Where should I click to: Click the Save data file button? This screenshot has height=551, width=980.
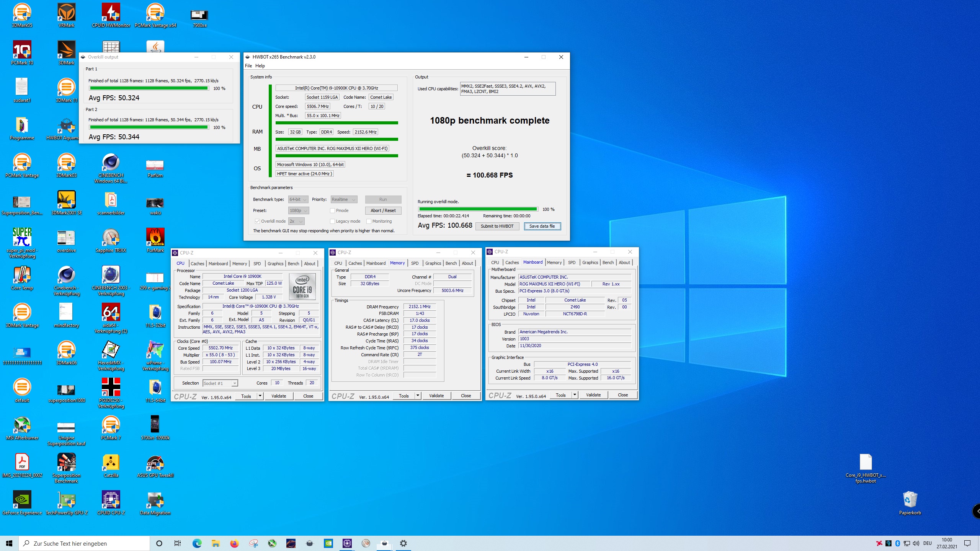(542, 226)
